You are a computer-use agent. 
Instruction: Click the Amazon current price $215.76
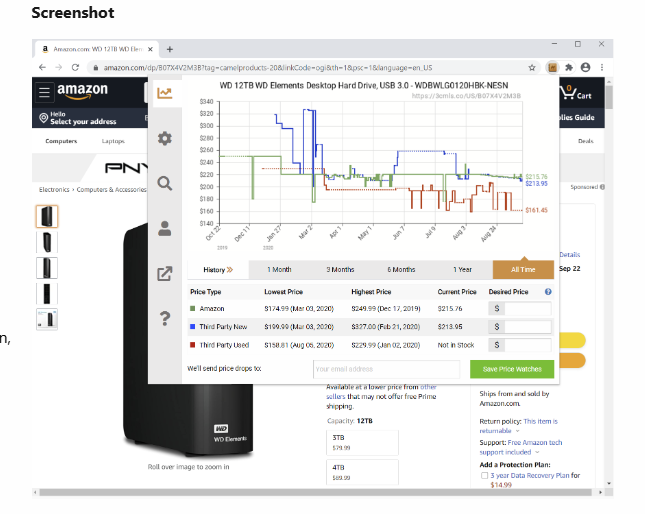click(450, 309)
